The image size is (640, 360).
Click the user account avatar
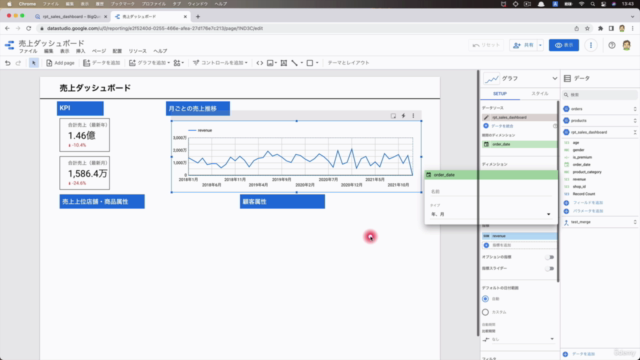tap(627, 45)
